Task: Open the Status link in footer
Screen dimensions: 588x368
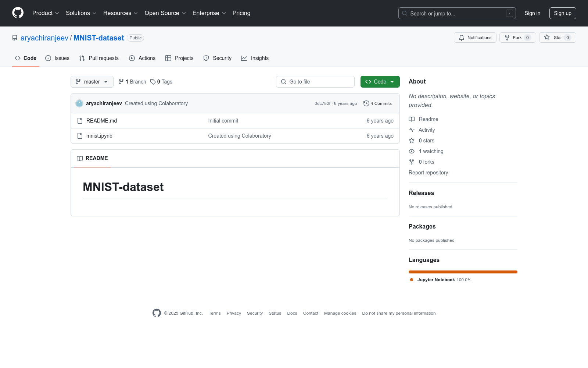Action: (x=275, y=313)
